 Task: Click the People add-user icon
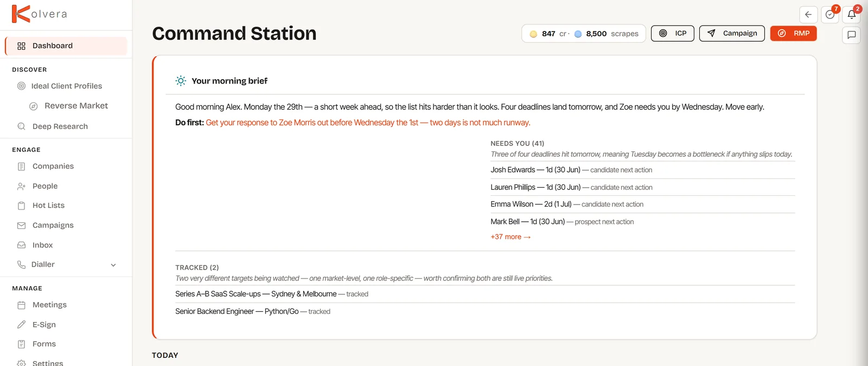[x=22, y=186]
